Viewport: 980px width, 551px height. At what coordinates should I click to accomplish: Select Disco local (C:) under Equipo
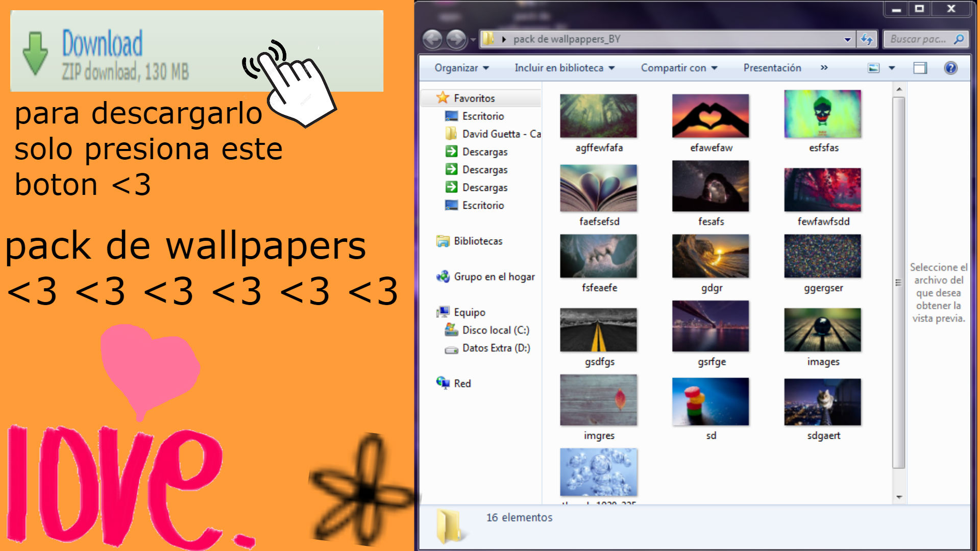[x=496, y=330]
